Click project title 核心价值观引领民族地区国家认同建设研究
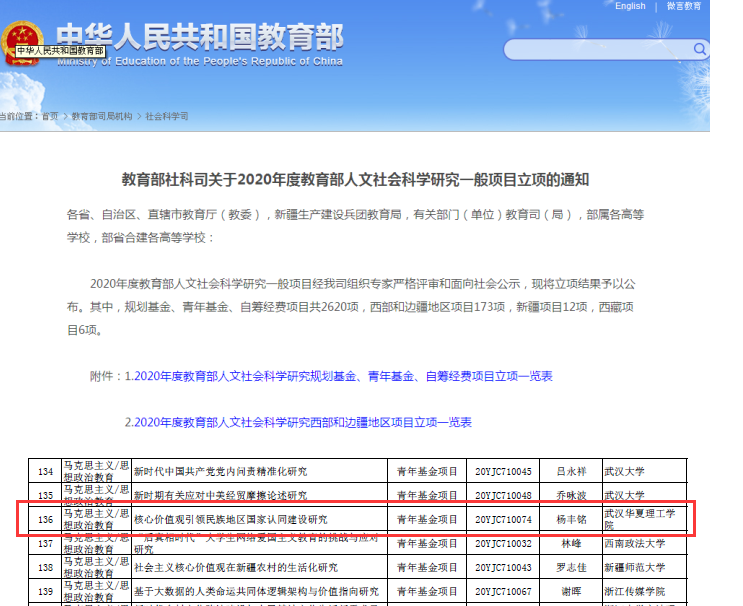This screenshot has width=743, height=606. point(230,520)
